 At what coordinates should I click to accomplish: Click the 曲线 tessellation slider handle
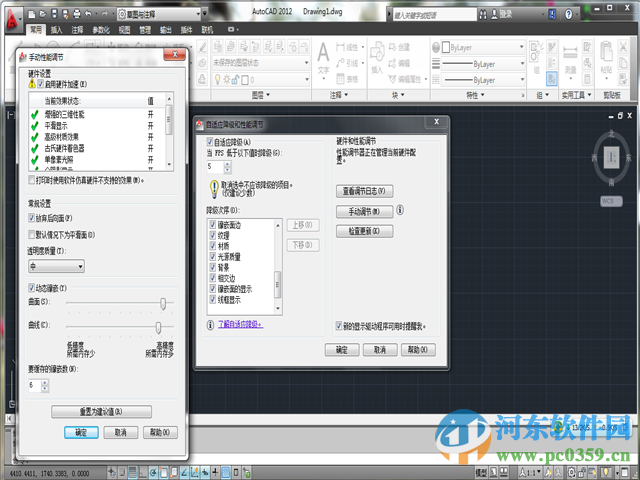(158, 327)
